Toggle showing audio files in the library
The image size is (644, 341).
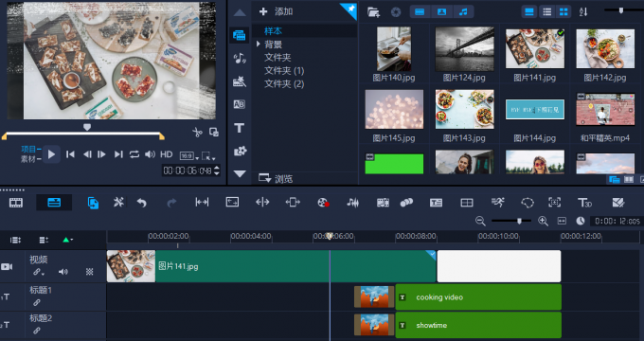463,12
